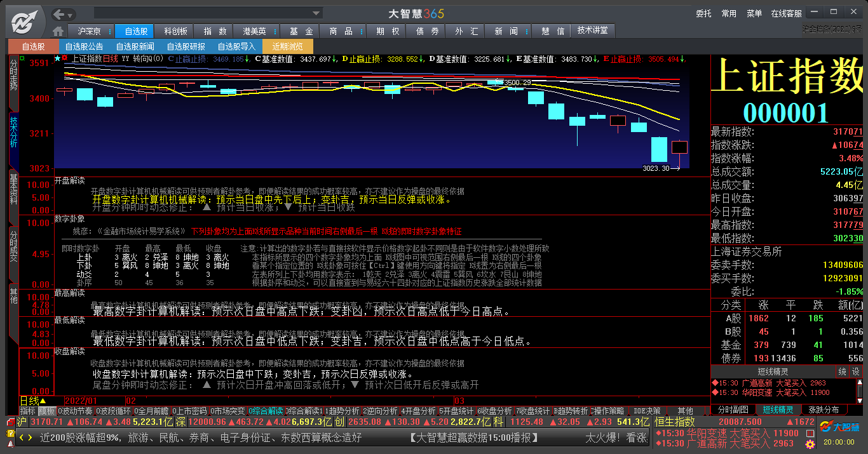Switch to the 涨跌分布 panel tab
Image resolution: width=868 pixels, height=454 pixels.
tap(824, 410)
